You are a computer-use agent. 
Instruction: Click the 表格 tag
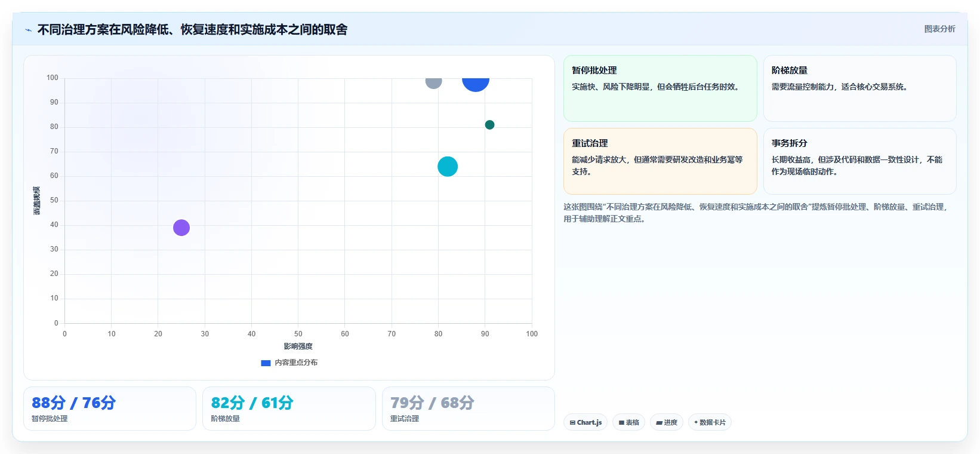tap(628, 422)
